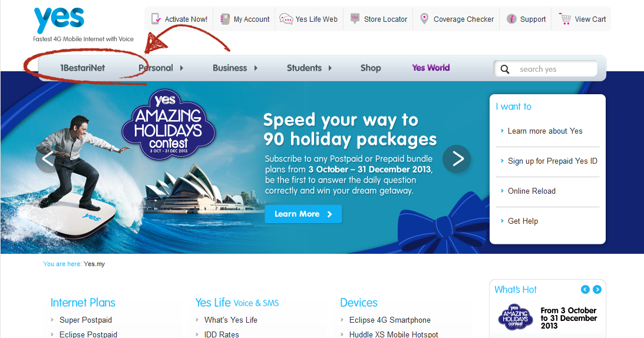Open What's Yes Life link
The height and width of the screenshot is (338, 644).
click(x=231, y=320)
